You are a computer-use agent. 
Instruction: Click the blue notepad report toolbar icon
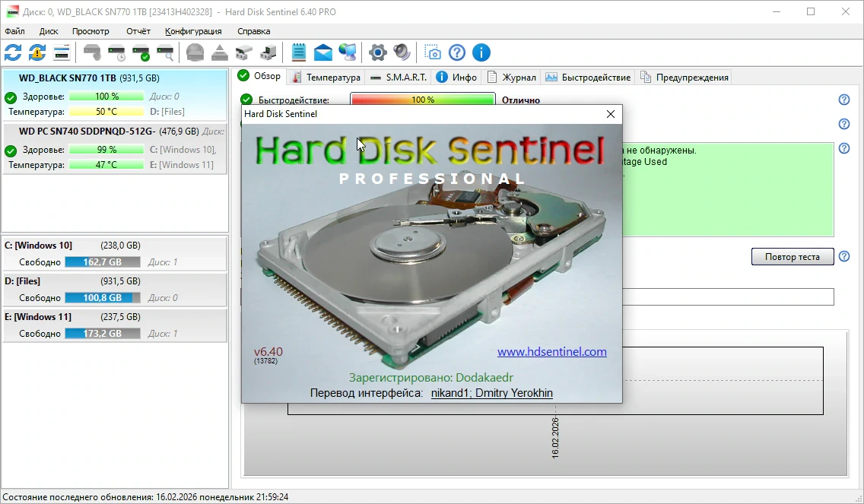pos(298,53)
